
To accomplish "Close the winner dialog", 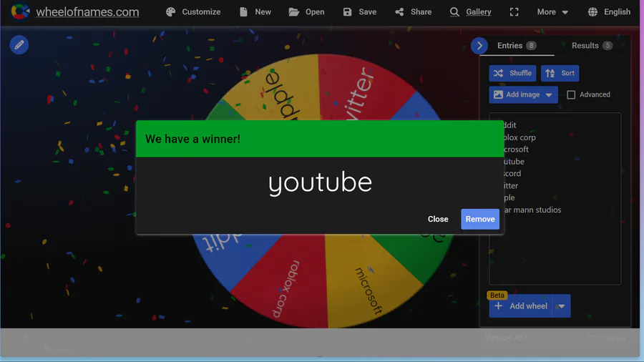I will [438, 219].
